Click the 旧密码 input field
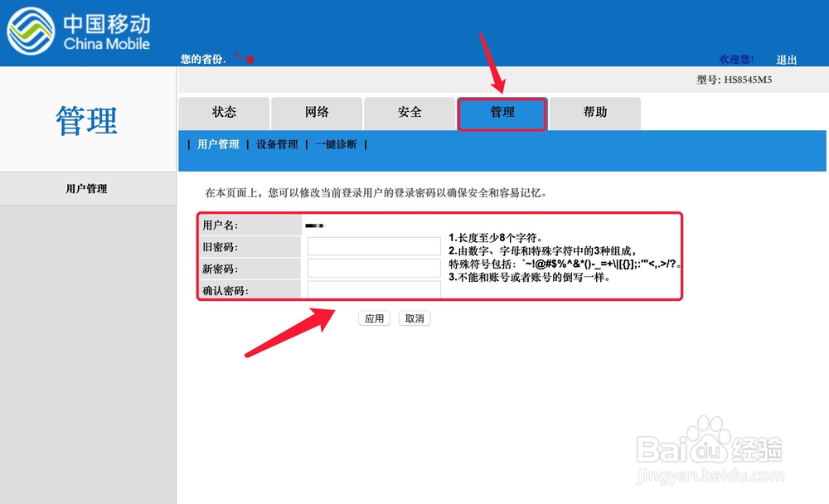Image resolution: width=829 pixels, height=504 pixels. pos(373,245)
